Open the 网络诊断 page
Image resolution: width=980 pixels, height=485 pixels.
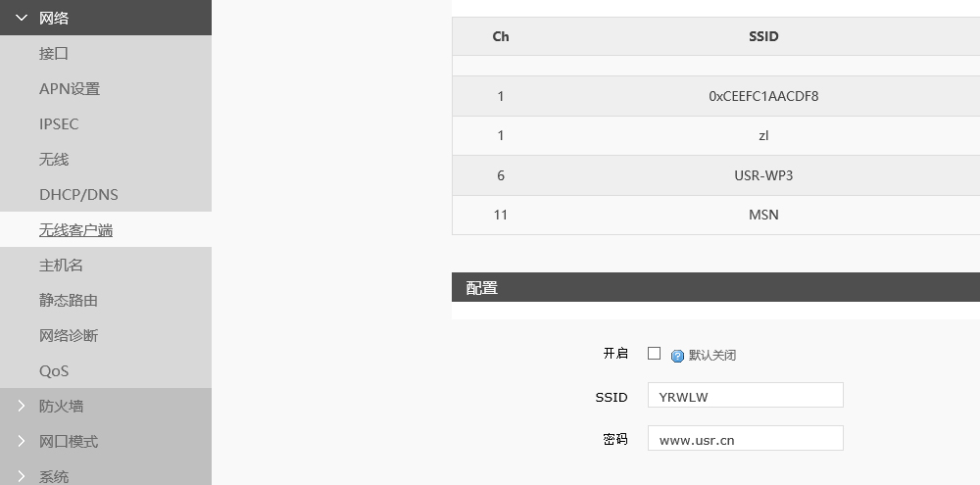click(x=69, y=336)
